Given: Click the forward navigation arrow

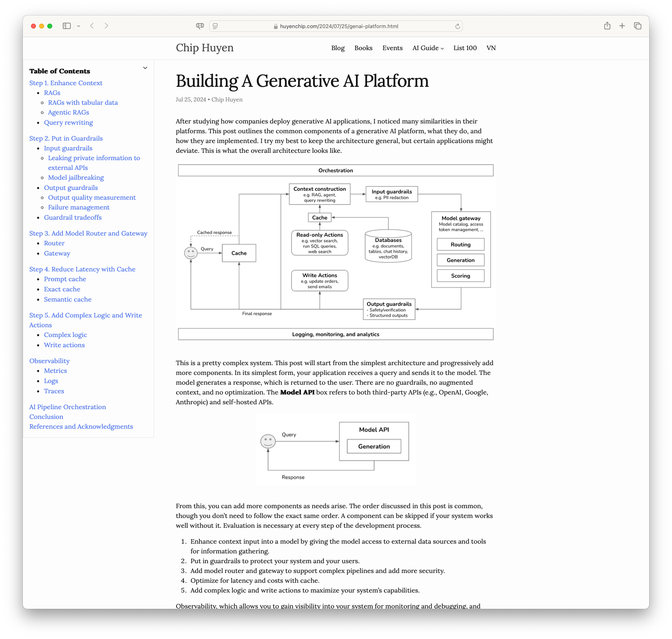Looking at the screenshot, I should click(x=106, y=26).
